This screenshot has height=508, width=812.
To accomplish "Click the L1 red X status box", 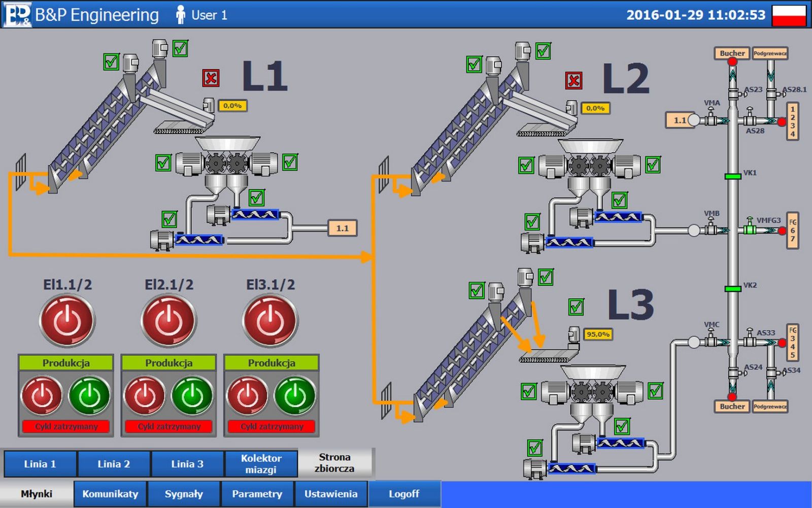I will (211, 78).
